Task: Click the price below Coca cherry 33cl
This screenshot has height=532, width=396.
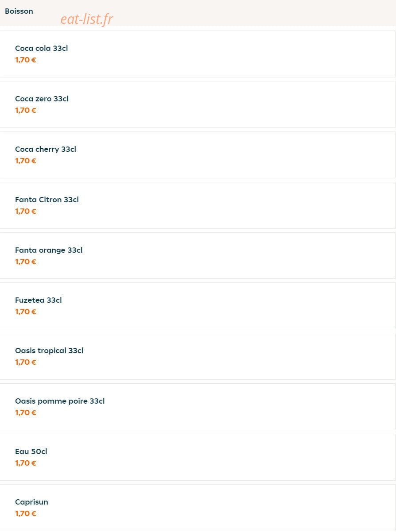Action: coord(26,161)
